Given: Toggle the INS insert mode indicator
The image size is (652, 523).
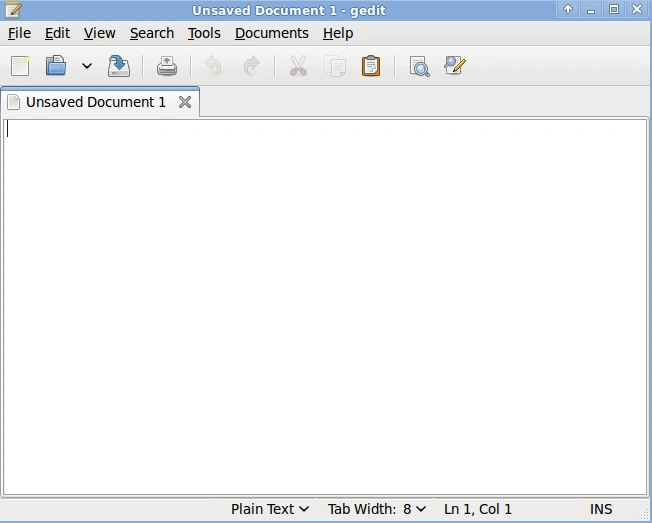Looking at the screenshot, I should 601,509.
